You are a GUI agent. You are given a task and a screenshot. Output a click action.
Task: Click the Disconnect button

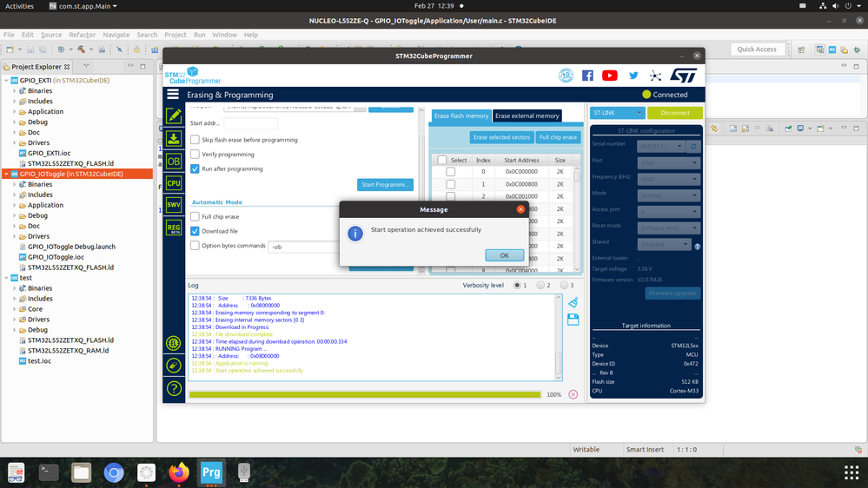click(675, 113)
